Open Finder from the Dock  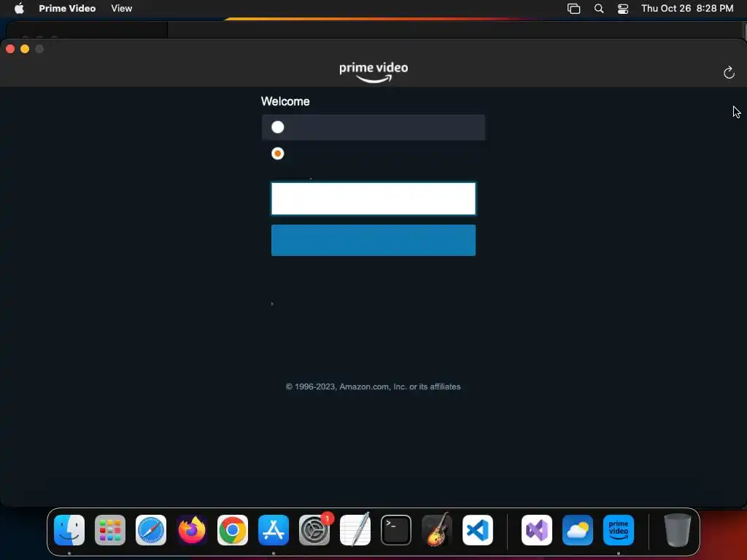coord(69,530)
